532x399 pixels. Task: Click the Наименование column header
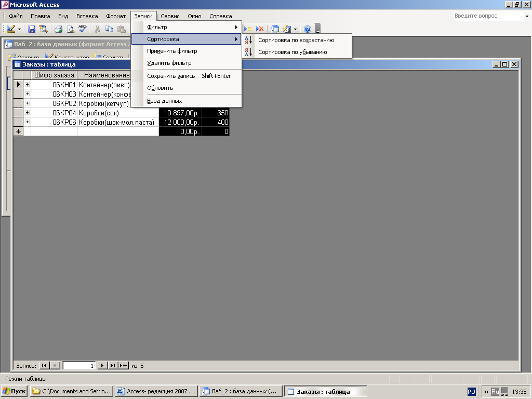[x=104, y=75]
